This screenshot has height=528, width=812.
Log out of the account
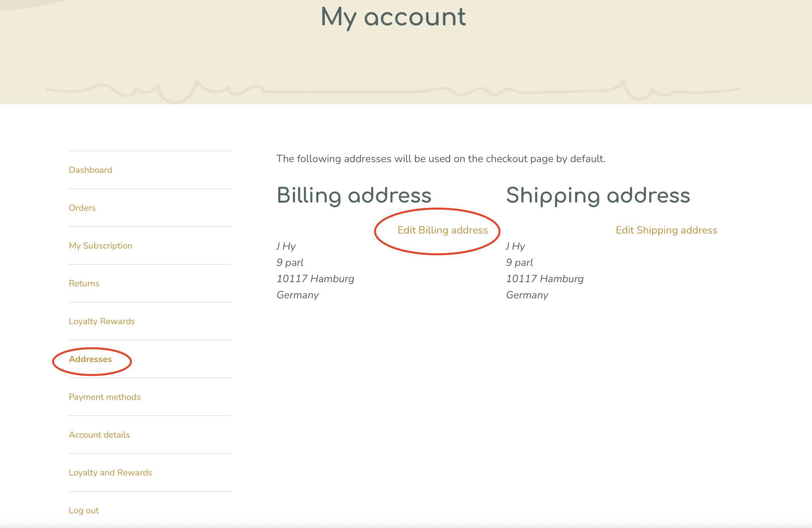[x=83, y=510]
